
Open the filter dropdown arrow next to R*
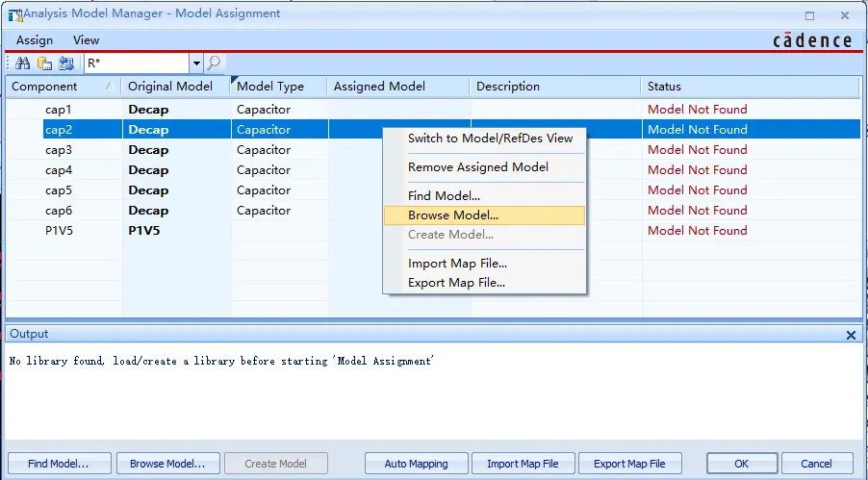coord(196,63)
